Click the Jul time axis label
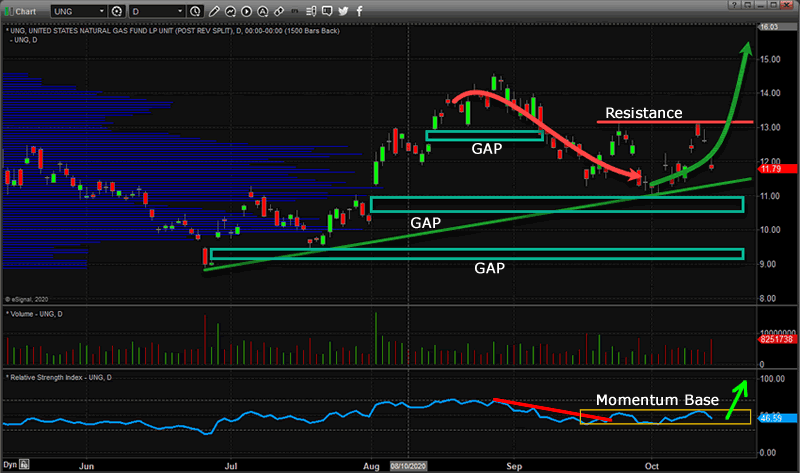Viewport: 800px width, 473px height. 231,466
